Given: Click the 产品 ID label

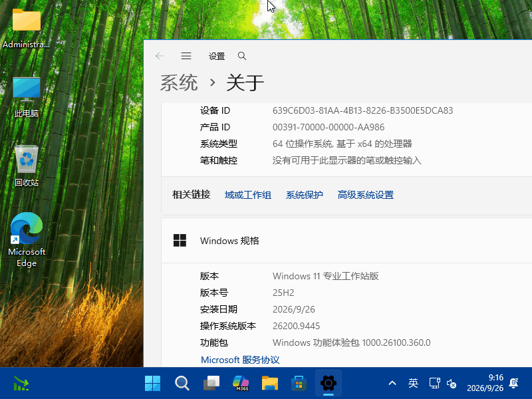Looking at the screenshot, I should (215, 127).
